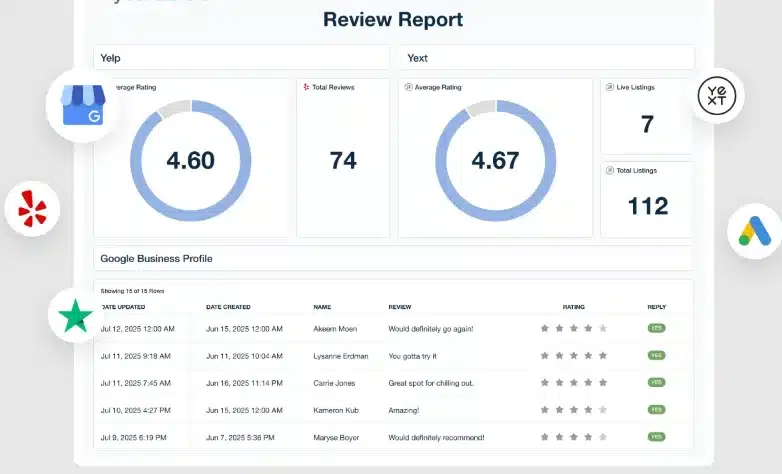Click reviewer name Kameron Kub
Image resolution: width=782 pixels, height=474 pixels.
tap(336, 410)
